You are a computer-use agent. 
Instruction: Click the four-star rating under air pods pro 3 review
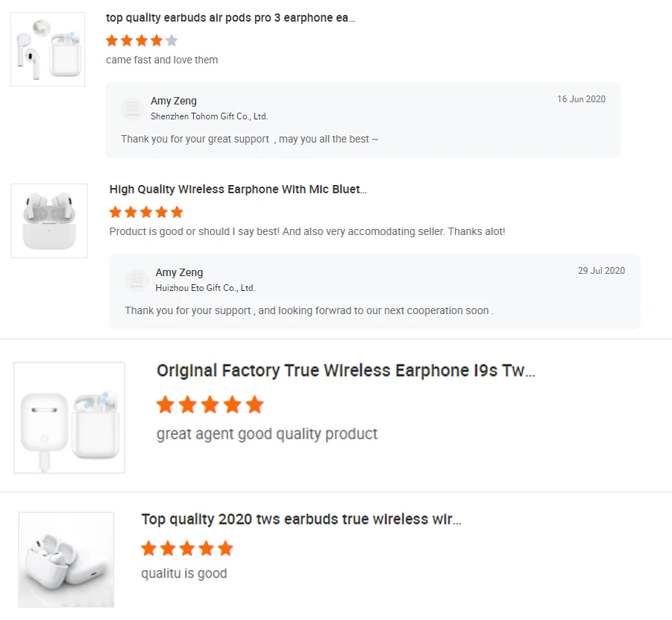click(142, 40)
